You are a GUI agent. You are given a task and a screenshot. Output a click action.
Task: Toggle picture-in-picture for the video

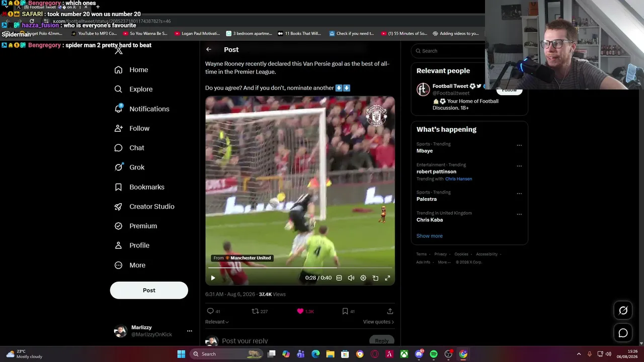(x=375, y=278)
